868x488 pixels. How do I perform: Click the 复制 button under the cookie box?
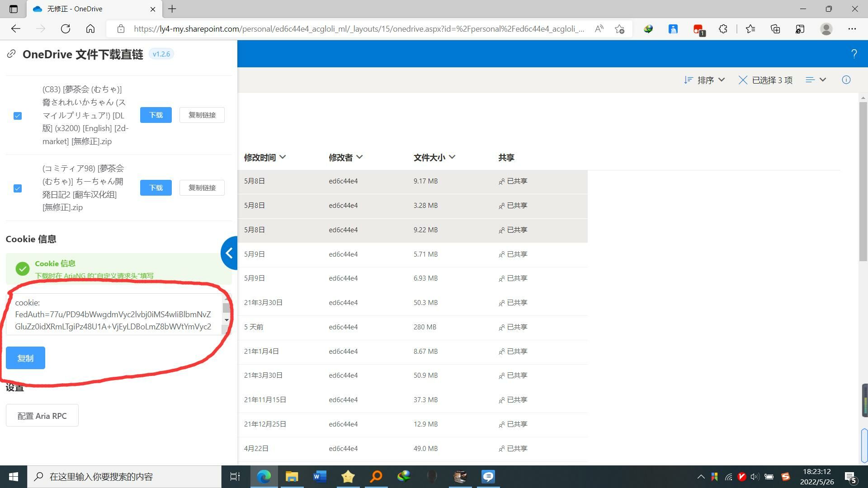click(25, 358)
